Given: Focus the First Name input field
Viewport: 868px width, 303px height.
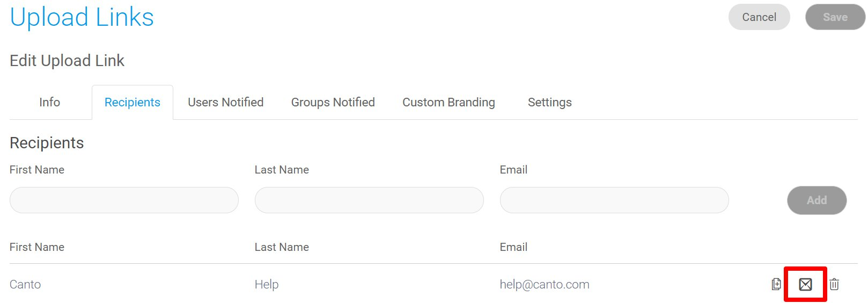Looking at the screenshot, I should pos(124,200).
